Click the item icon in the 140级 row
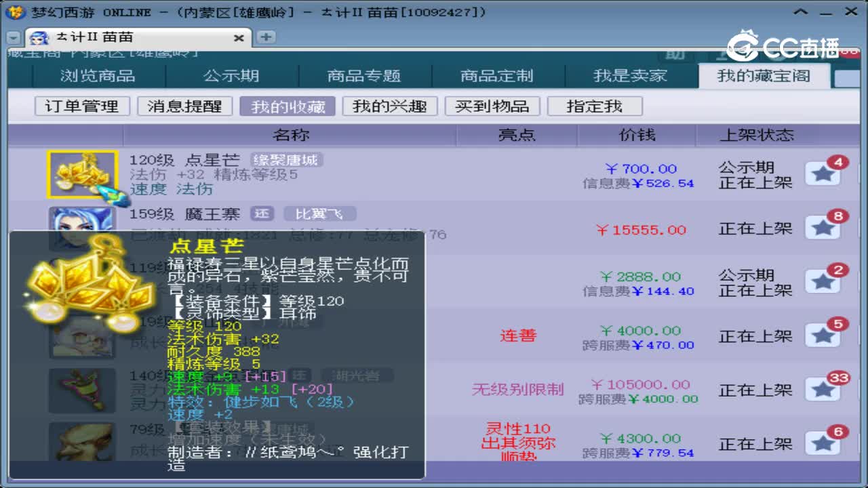Screen dimensions: 868x488 (x=82, y=390)
